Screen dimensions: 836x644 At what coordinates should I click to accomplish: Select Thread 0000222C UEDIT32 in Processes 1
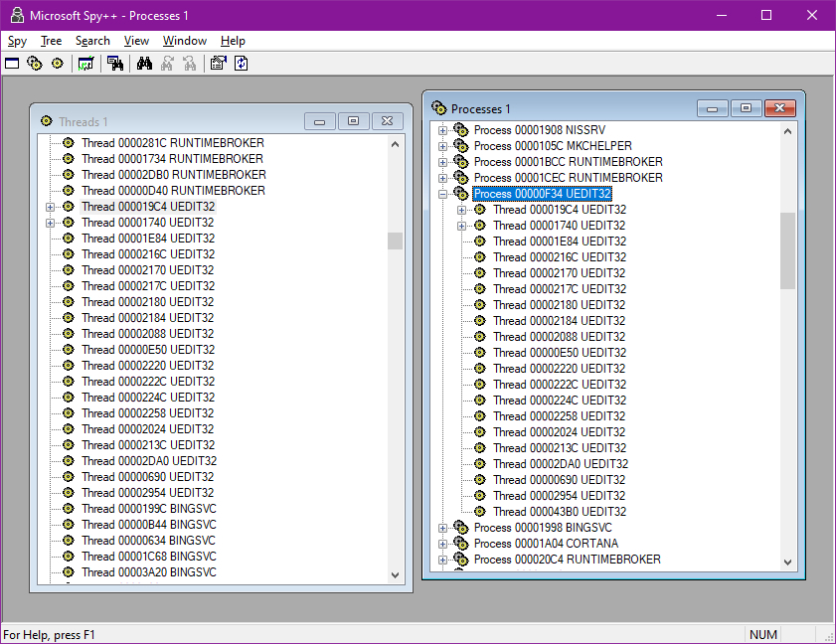coord(560,385)
